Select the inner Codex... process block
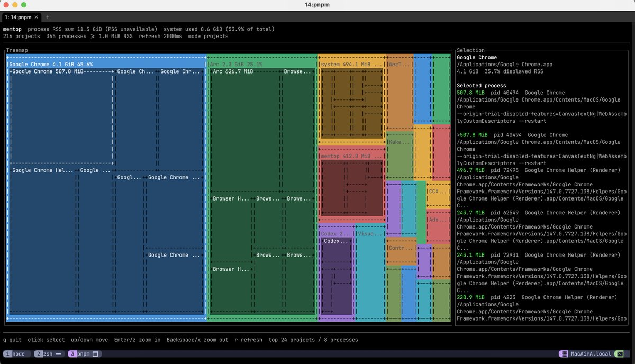 coord(337,275)
